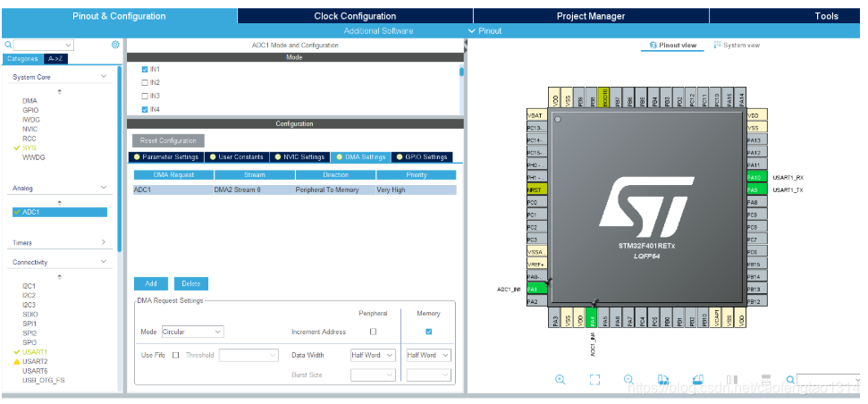The image size is (868, 404).
Task: Switch to Project Manager tab
Action: 591,16
